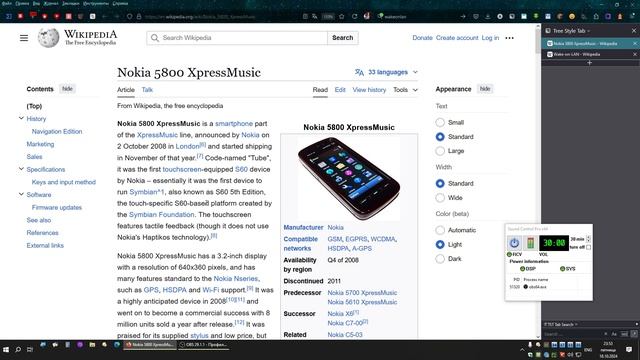
Task: Select Standard width option
Action: [x=440, y=184]
